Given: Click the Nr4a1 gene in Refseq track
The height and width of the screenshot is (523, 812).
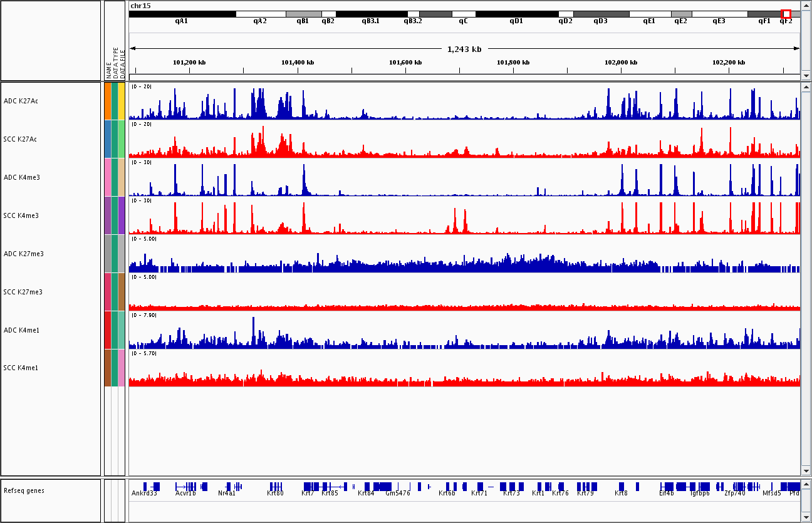Looking at the screenshot, I should (x=234, y=487).
